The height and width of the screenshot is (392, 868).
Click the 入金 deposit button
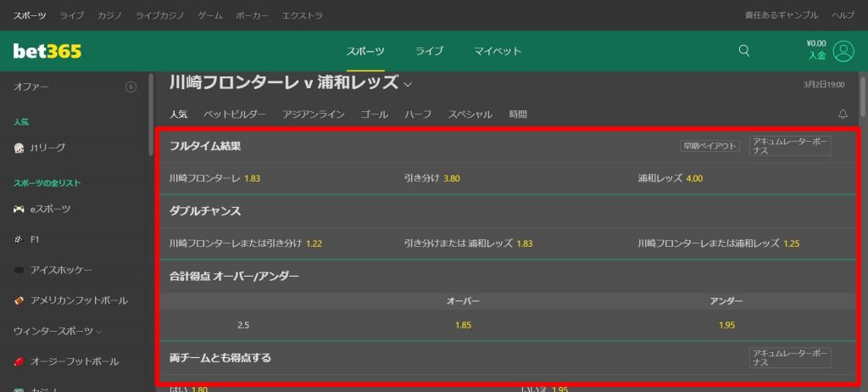click(x=816, y=55)
